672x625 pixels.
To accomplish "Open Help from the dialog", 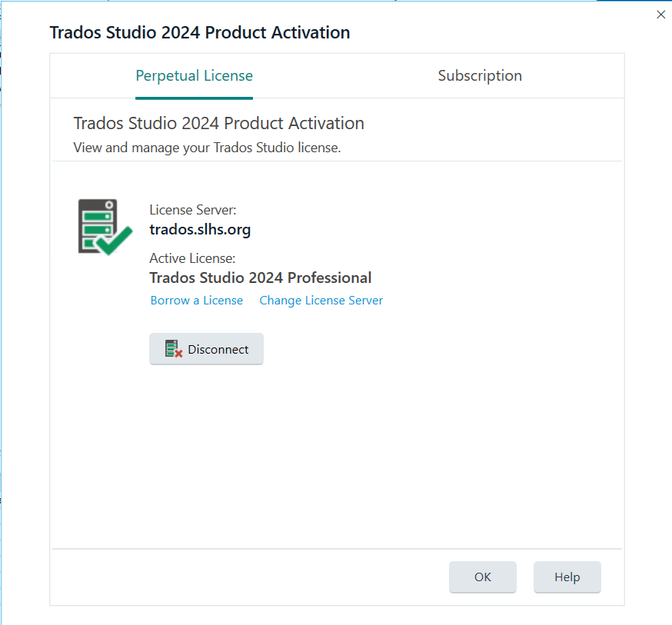I will click(567, 577).
